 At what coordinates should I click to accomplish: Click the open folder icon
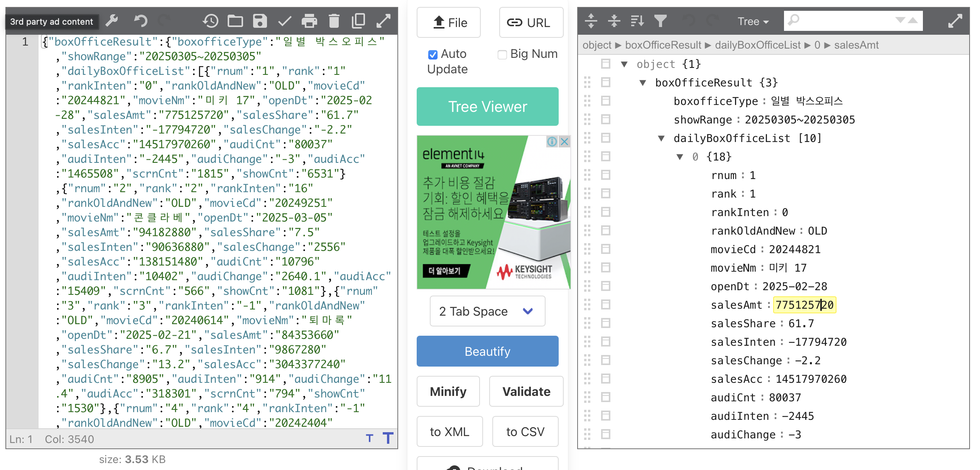pos(235,21)
